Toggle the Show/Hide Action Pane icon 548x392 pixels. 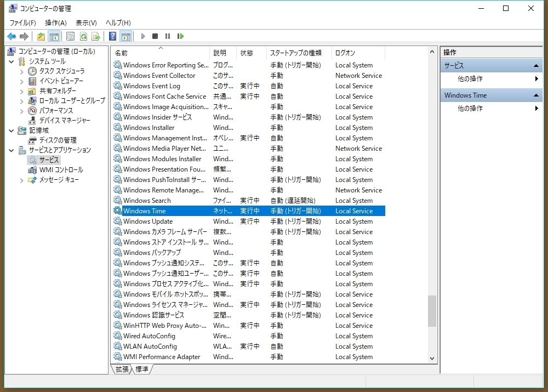click(125, 37)
